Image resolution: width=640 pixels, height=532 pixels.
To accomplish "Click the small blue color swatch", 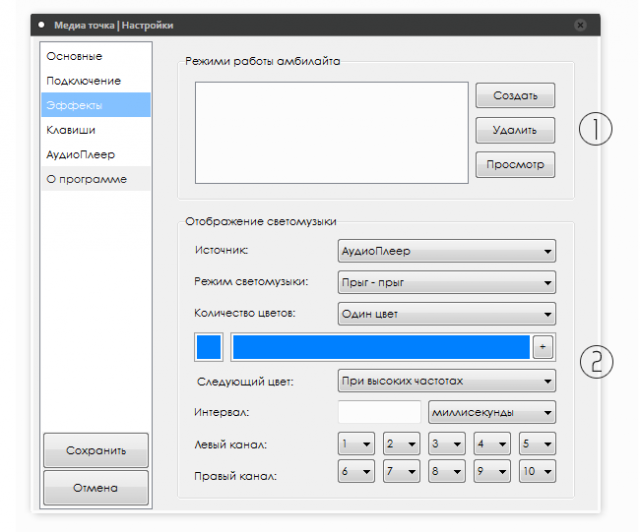I will click(x=208, y=347).
